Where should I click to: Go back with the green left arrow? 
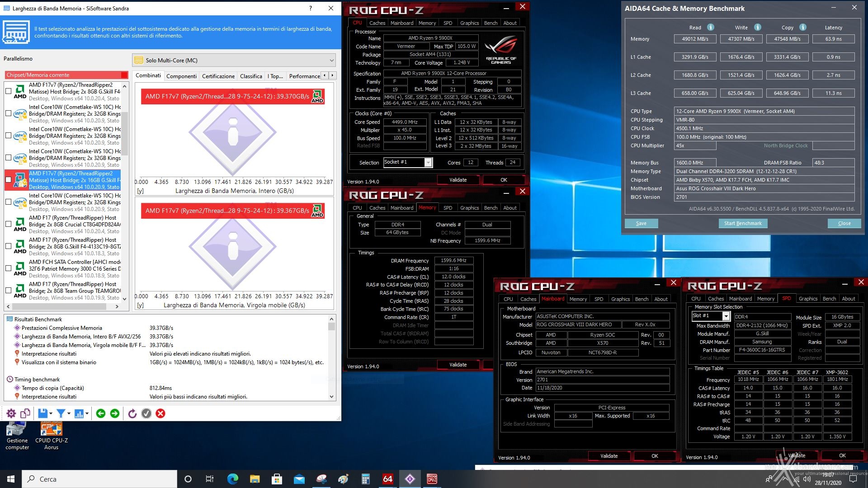pyautogui.click(x=101, y=413)
